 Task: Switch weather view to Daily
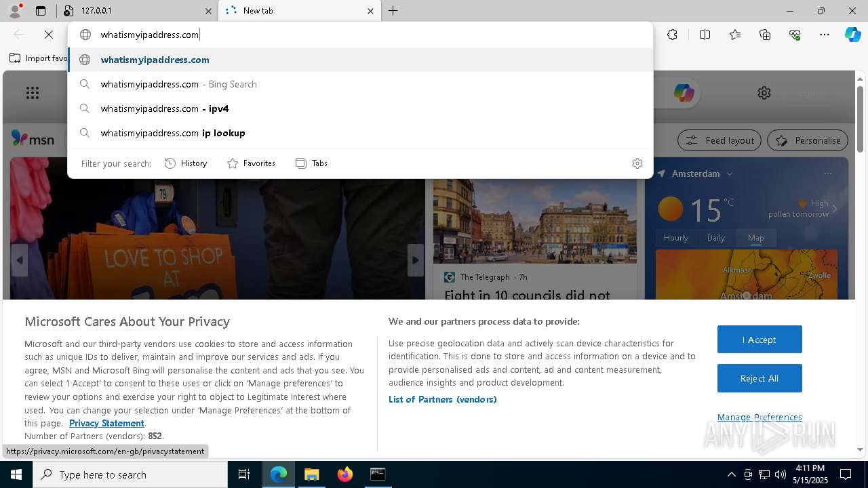(x=716, y=238)
